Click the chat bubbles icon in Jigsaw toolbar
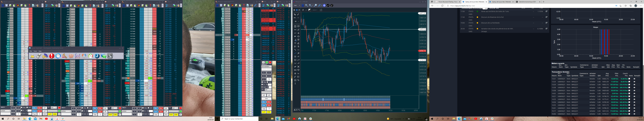644x121 pixels. 104,56
